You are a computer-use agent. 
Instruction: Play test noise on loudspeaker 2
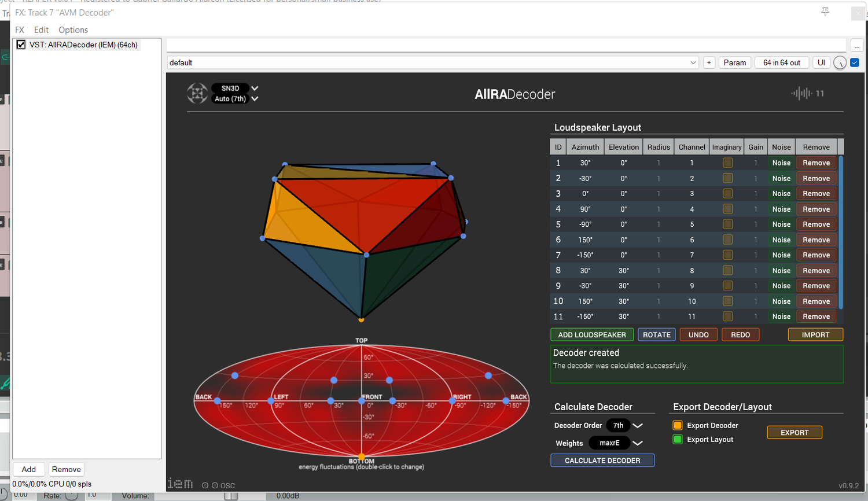[x=781, y=179]
